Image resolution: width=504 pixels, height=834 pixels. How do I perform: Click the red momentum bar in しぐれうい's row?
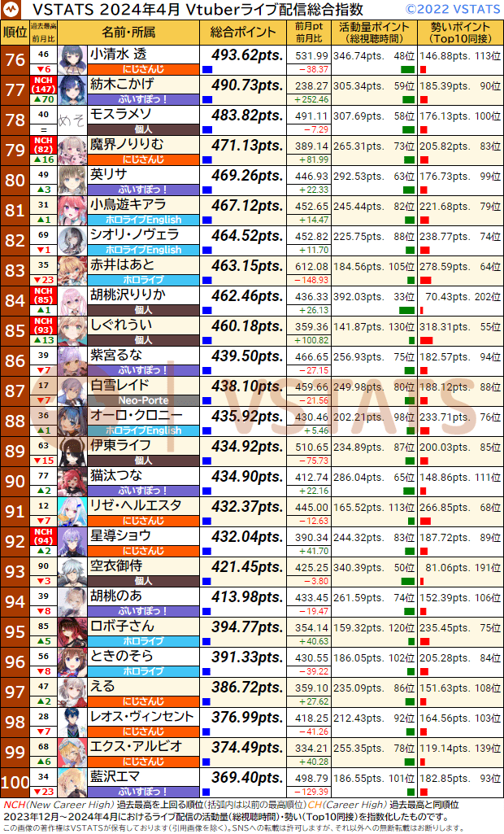pyautogui.click(x=427, y=341)
